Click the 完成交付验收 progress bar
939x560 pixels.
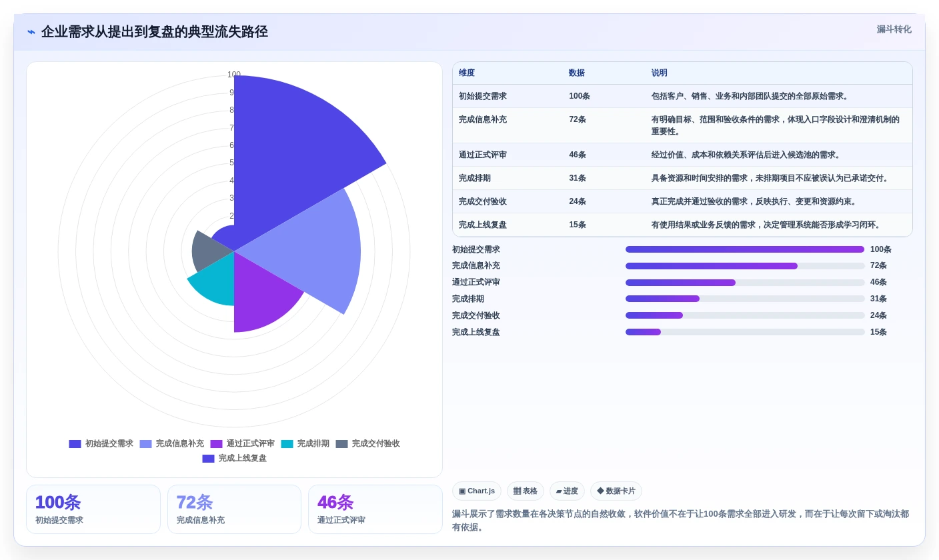pyautogui.click(x=745, y=315)
